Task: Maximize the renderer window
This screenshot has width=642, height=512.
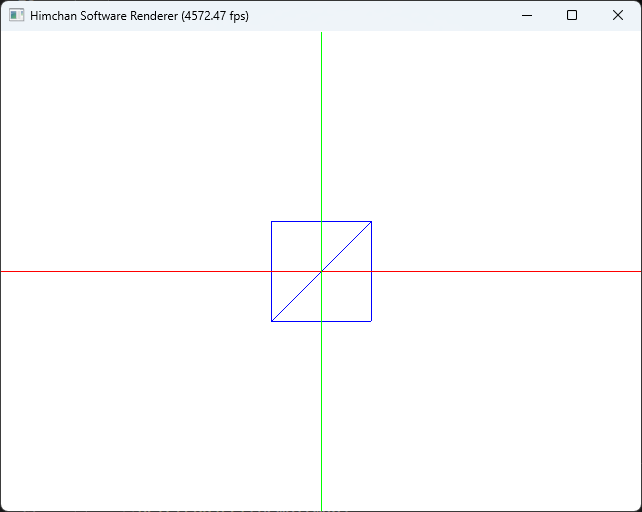Action: coord(572,16)
